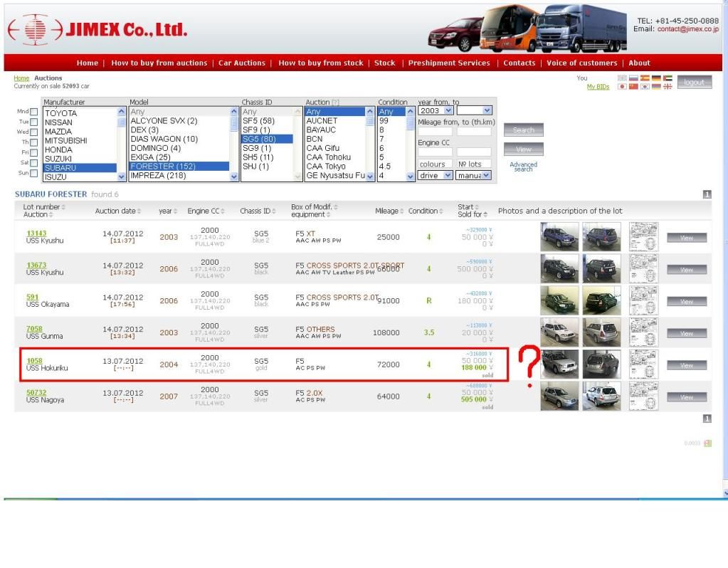Tick the Monday checkbox

(34, 112)
